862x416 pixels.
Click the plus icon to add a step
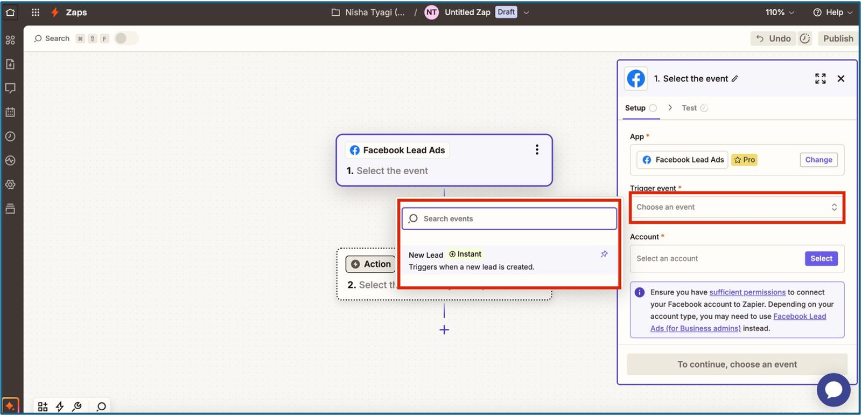(x=444, y=330)
